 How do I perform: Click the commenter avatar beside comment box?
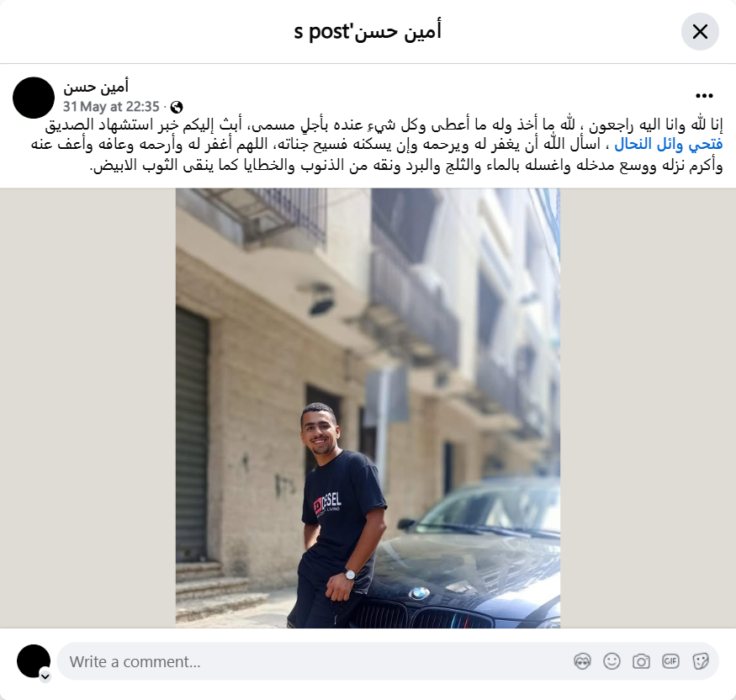tap(34, 661)
